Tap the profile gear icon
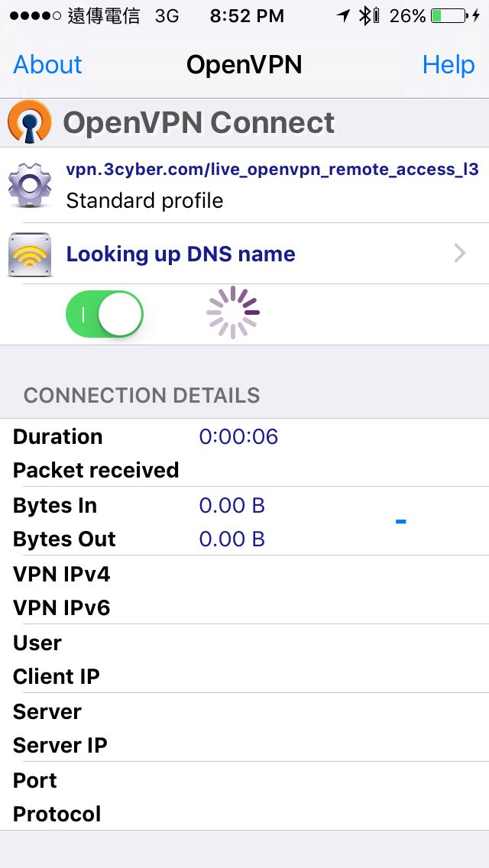Viewport: 489px width, 868px height. [30, 185]
